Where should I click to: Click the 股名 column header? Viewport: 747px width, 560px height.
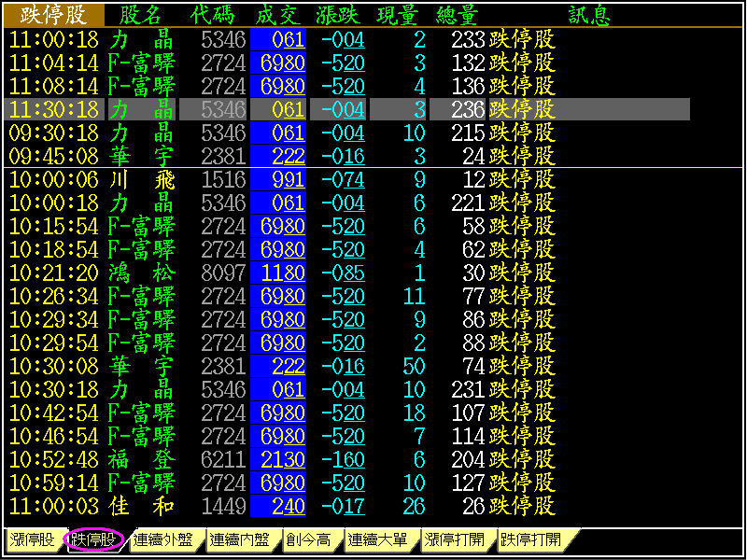point(141,15)
